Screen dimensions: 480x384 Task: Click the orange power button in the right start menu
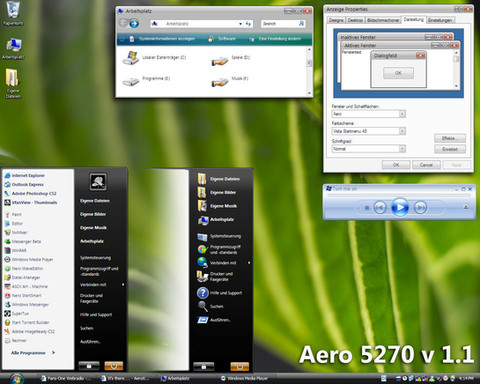coord(239,367)
